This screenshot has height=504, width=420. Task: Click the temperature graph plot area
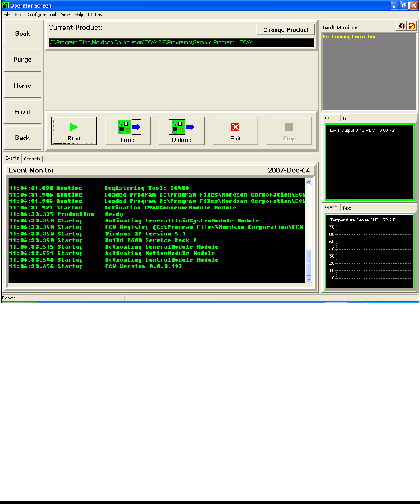[x=374, y=252]
